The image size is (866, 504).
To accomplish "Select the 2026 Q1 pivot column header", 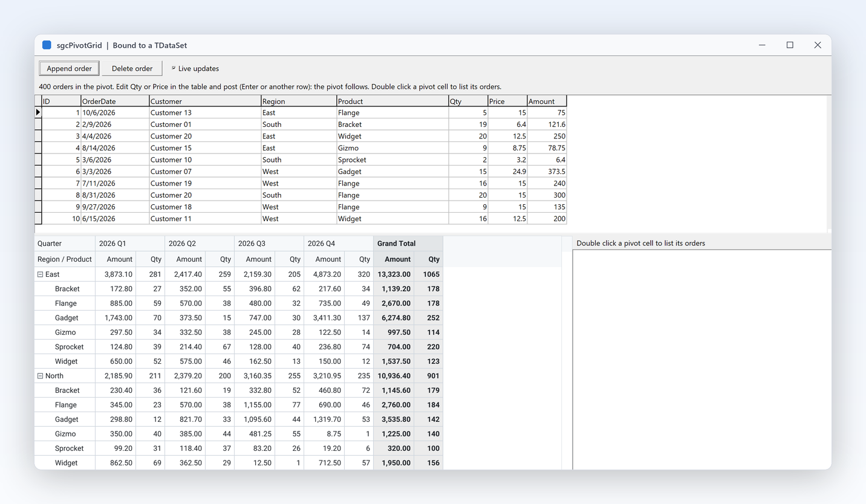I will (130, 244).
